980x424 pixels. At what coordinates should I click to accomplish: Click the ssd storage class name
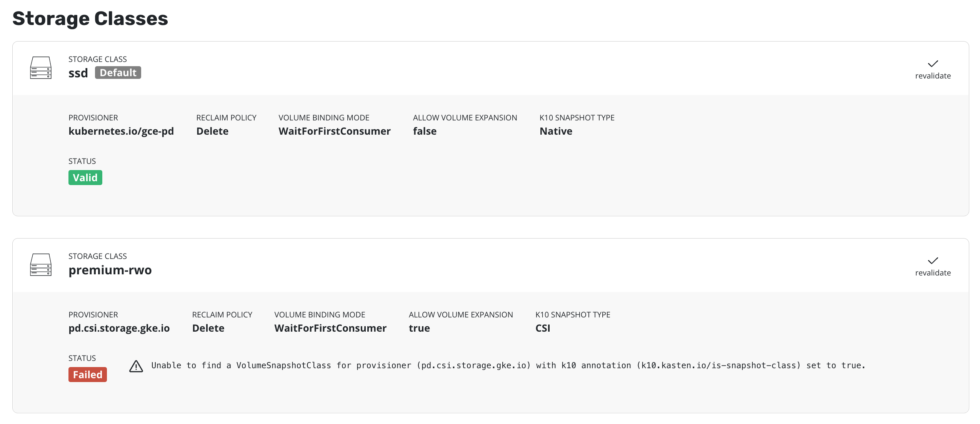[x=78, y=73]
